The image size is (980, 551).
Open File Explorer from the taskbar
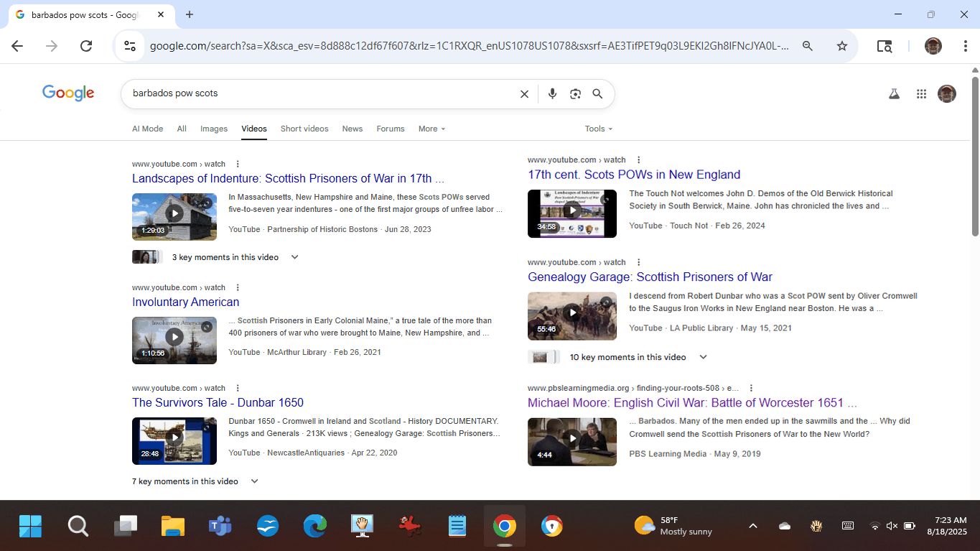(x=173, y=527)
